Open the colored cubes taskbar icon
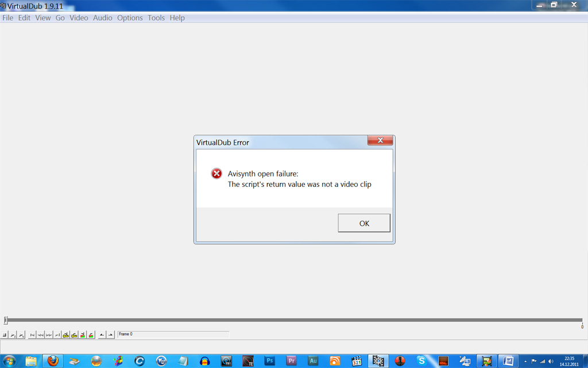 [x=118, y=361]
